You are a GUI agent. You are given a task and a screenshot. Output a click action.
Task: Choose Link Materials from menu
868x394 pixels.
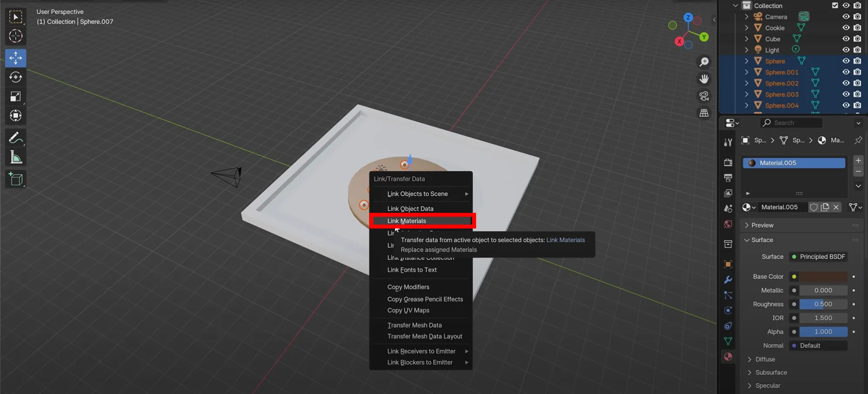click(x=406, y=221)
